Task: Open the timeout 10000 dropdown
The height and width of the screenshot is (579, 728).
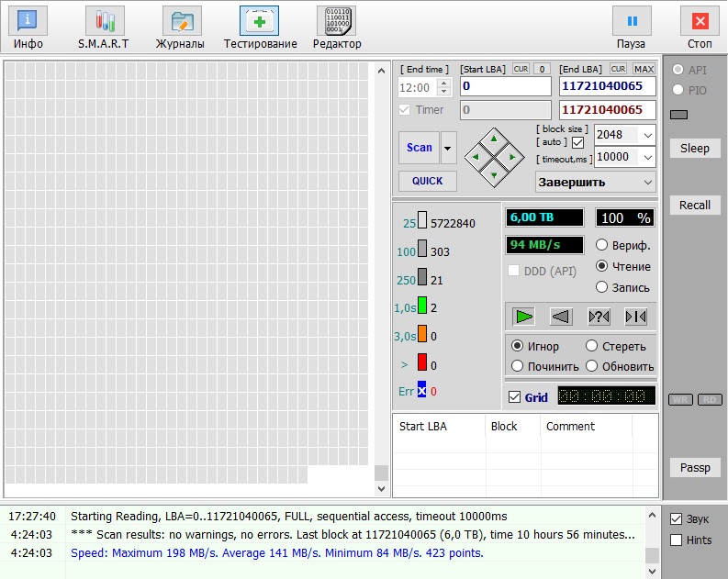Action: [x=648, y=157]
